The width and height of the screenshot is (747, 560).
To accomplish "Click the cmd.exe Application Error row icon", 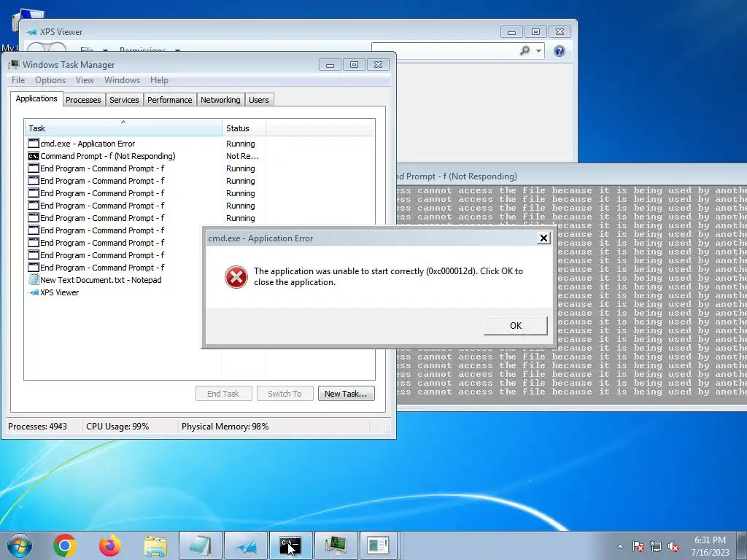I will [x=34, y=144].
